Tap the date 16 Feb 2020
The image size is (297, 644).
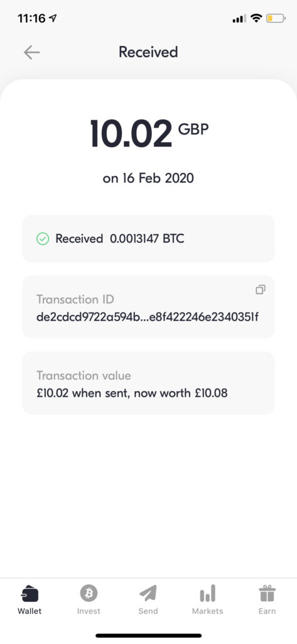pos(148,178)
